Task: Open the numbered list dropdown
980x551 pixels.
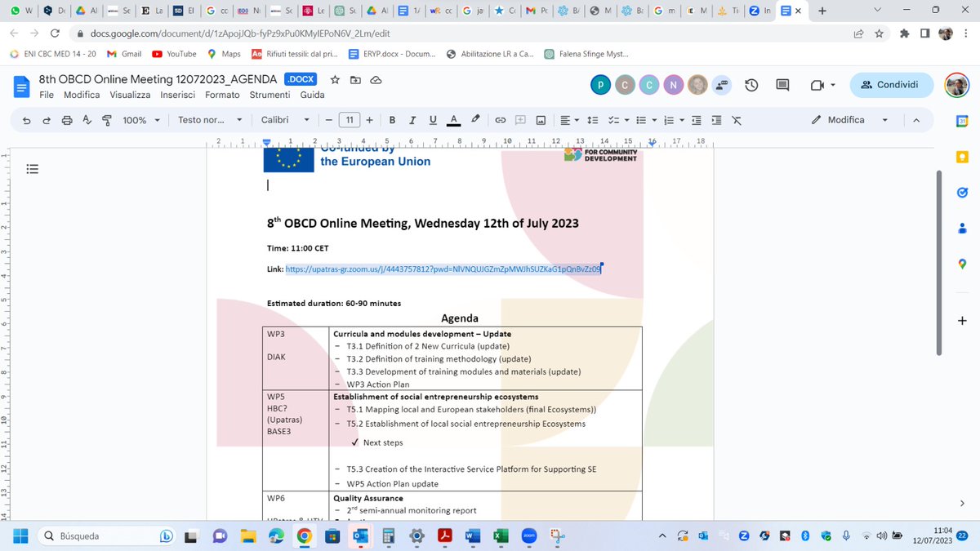Action: (672, 120)
